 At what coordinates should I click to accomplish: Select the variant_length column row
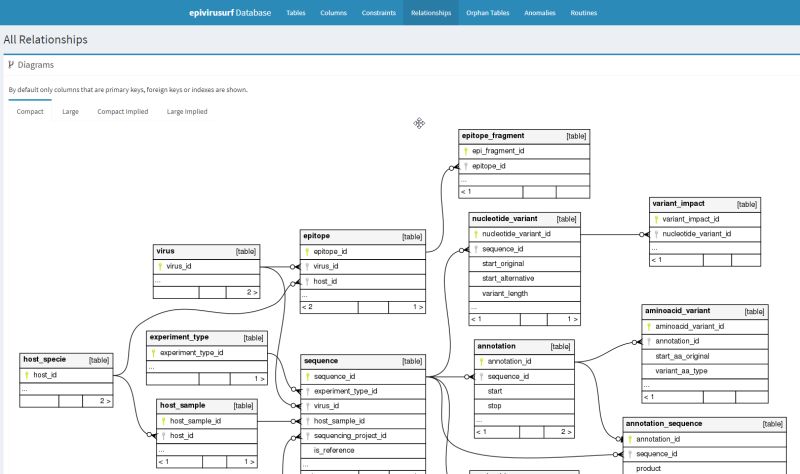click(x=524, y=293)
